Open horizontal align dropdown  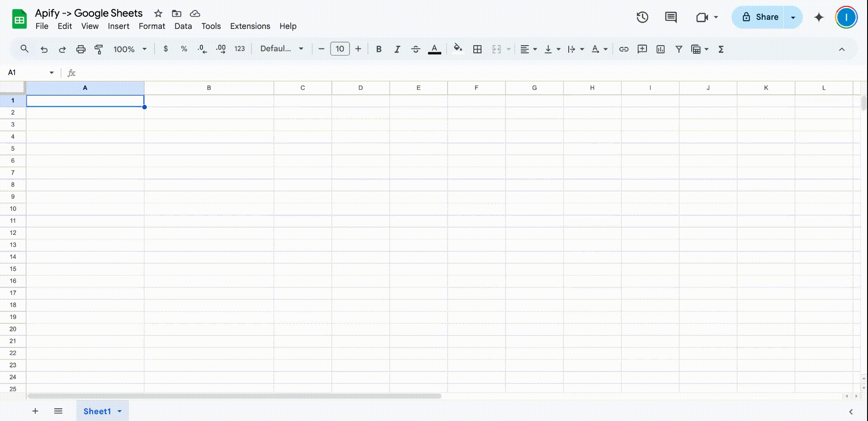point(528,49)
